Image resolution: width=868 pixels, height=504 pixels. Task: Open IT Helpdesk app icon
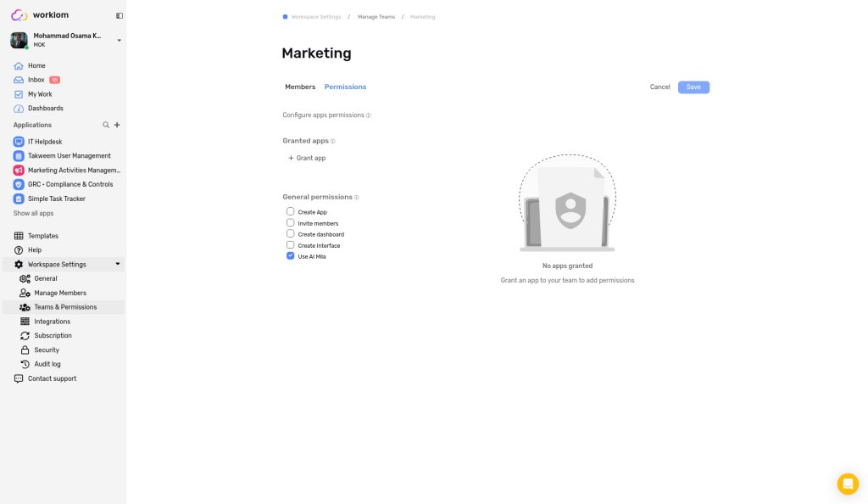19,142
